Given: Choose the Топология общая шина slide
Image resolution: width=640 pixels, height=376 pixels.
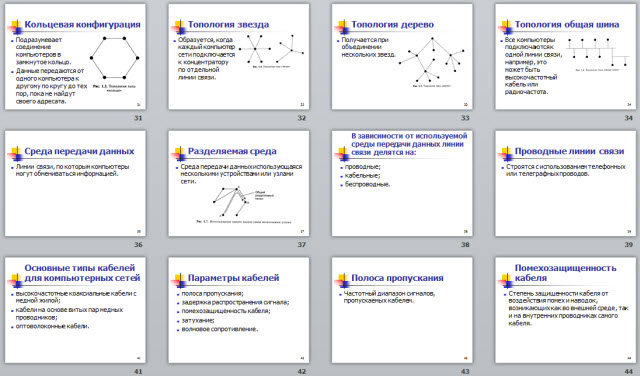Looking at the screenshot, I should coord(566,57).
